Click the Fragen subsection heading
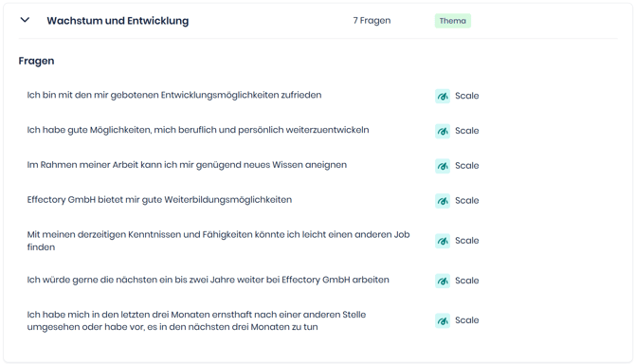This screenshot has width=635, height=364. click(36, 61)
